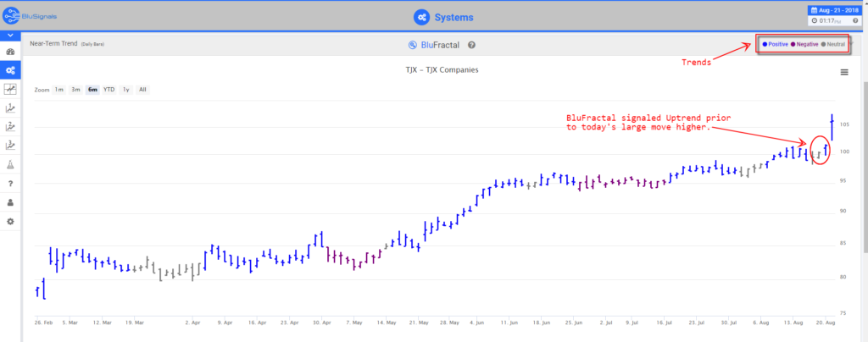Screen dimensions: 868x342
Task: Open the boxed line chart sidebar icon
Action: click(x=10, y=88)
